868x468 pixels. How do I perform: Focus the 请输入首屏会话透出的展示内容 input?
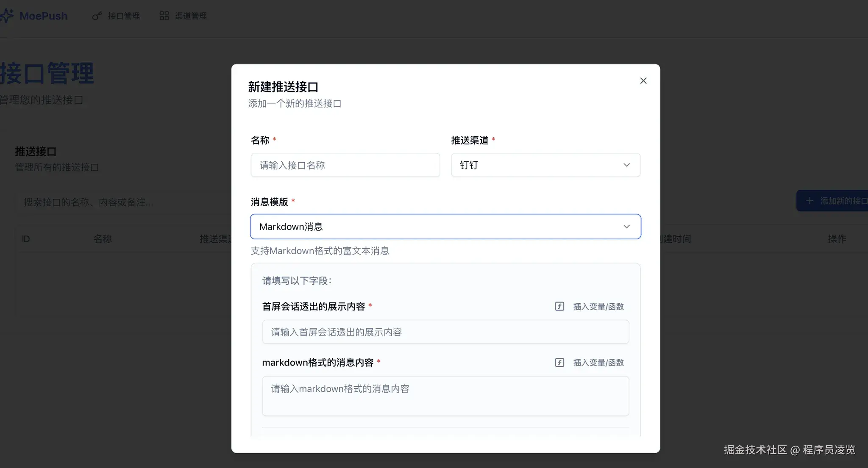coord(445,332)
